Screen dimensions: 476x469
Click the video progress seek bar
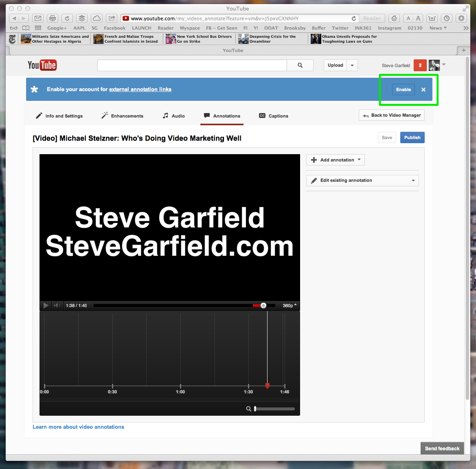[184, 305]
